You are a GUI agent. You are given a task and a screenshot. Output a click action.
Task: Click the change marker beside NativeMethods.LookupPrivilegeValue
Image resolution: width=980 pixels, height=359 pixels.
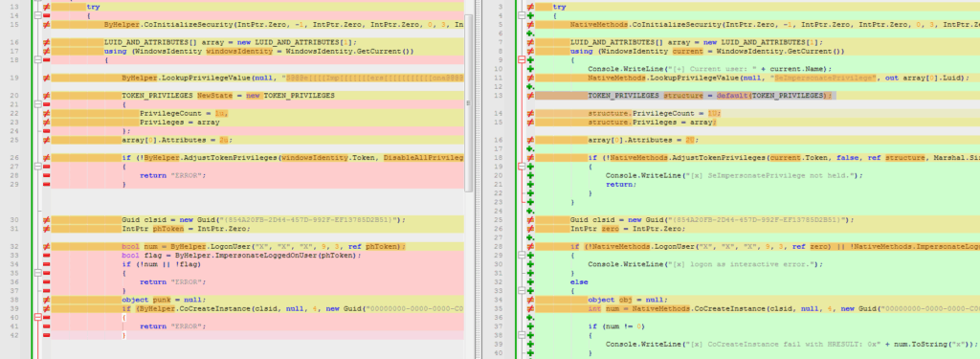(530, 79)
